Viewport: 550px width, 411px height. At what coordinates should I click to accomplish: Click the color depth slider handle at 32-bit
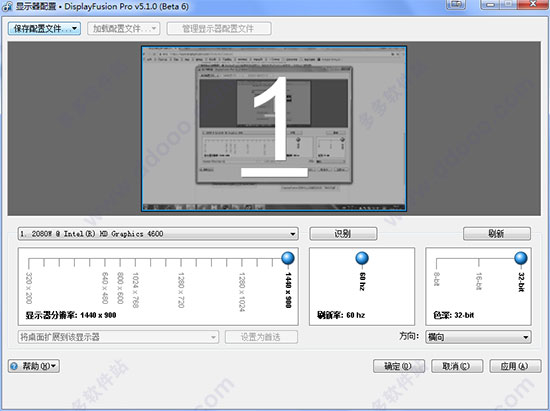click(521, 258)
